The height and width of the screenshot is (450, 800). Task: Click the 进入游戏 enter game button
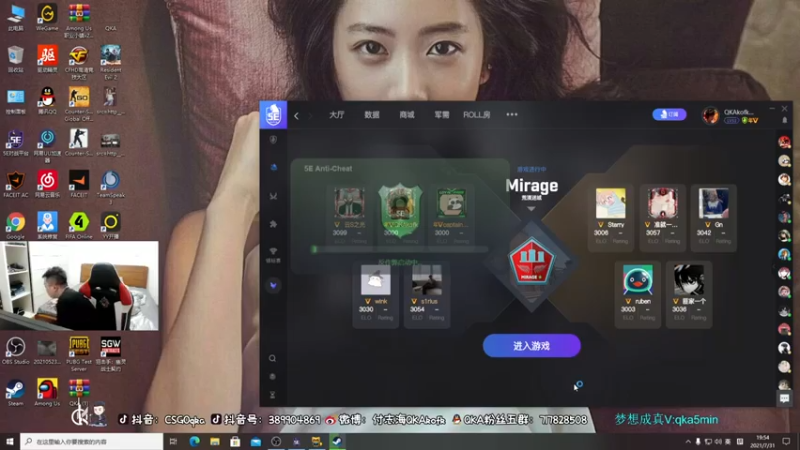point(532,346)
